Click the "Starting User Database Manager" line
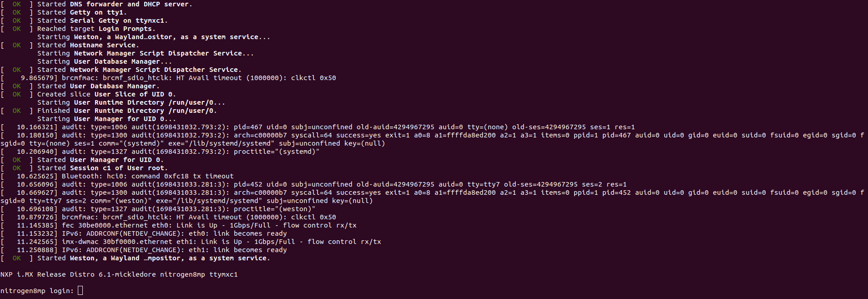The height and width of the screenshot is (299, 868). coord(104,61)
